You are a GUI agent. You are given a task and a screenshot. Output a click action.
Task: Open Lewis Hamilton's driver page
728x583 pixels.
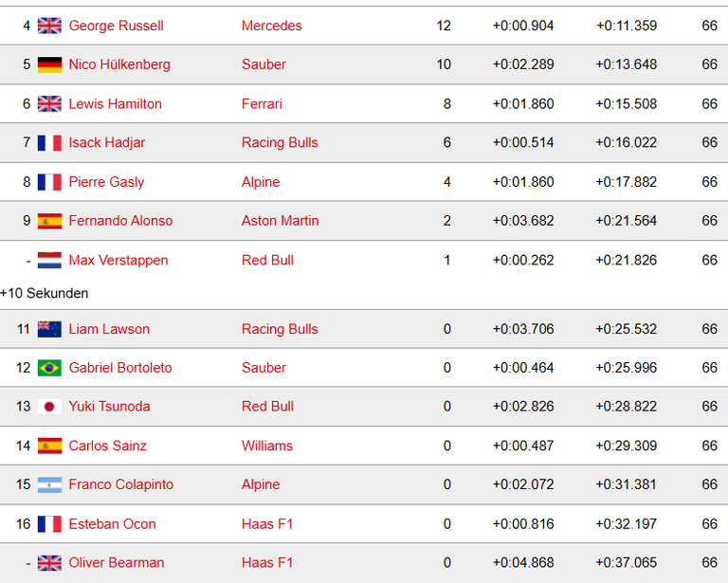coord(115,103)
